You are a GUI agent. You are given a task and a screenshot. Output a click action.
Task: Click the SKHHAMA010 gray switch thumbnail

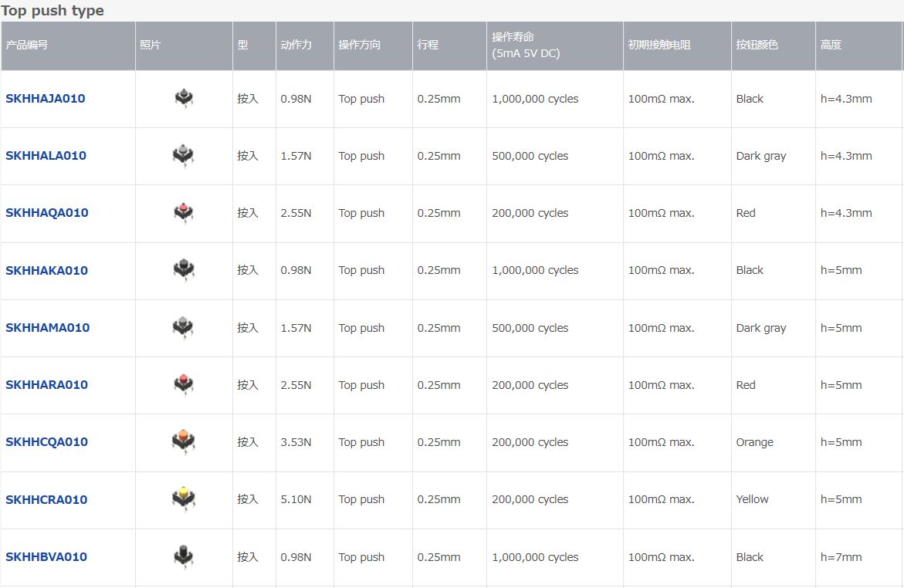pos(183,327)
